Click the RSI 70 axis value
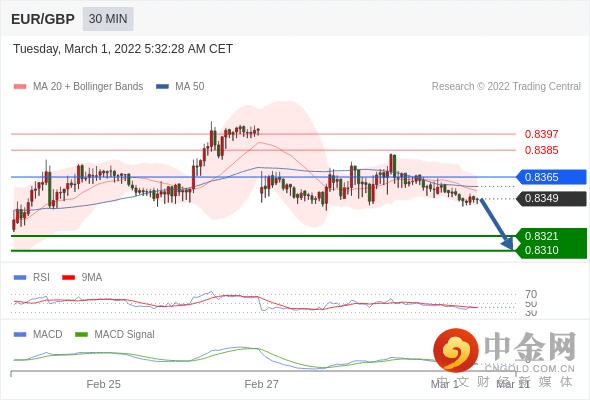The image size is (590, 400). point(531,294)
